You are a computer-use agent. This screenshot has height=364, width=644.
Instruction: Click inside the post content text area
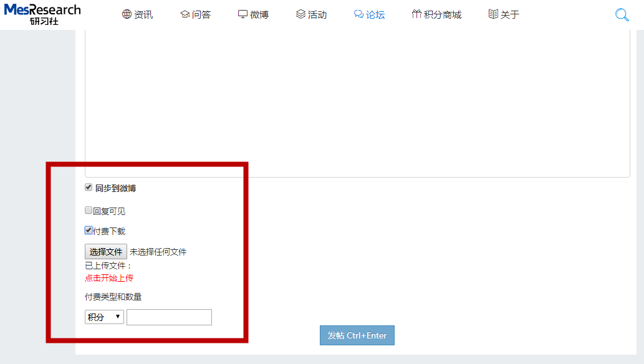tap(357, 103)
